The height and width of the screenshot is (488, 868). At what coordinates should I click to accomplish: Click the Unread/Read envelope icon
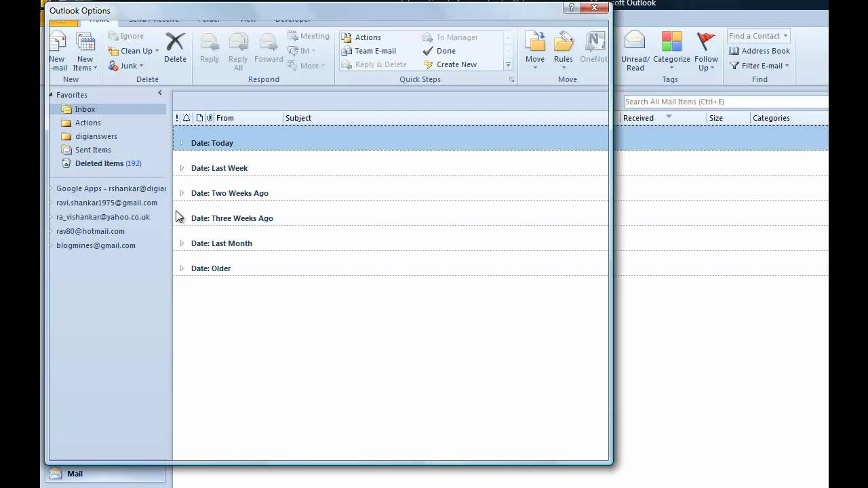tap(635, 41)
